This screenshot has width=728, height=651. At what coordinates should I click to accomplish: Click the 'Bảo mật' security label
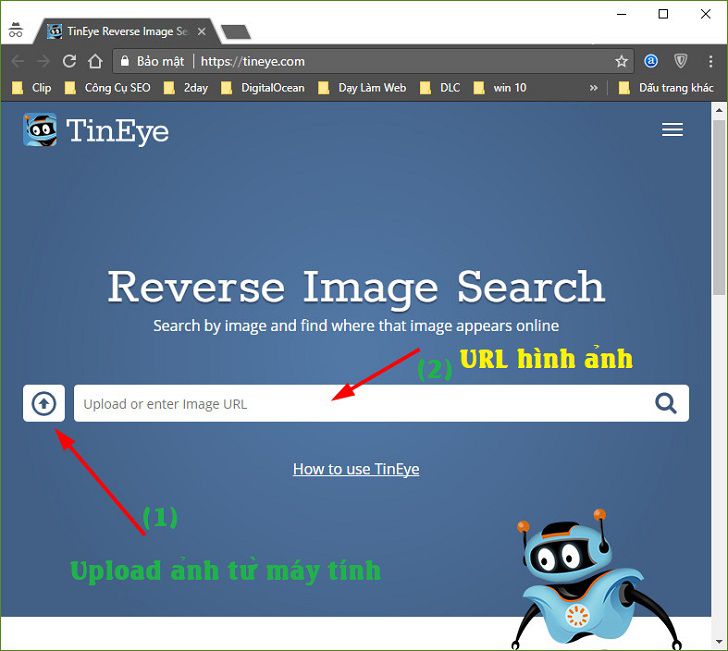click(160, 61)
